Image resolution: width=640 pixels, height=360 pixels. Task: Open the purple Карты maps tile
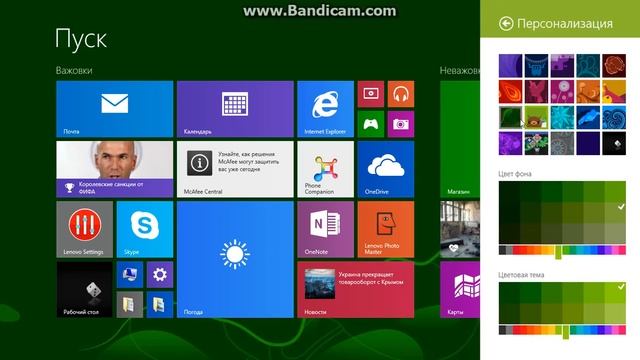460,290
